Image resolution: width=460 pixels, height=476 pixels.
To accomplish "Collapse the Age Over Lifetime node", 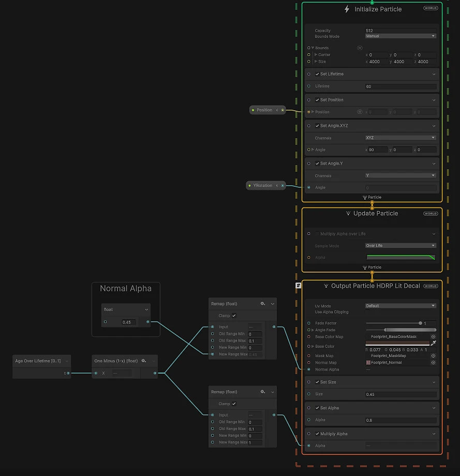I will 67,361.
